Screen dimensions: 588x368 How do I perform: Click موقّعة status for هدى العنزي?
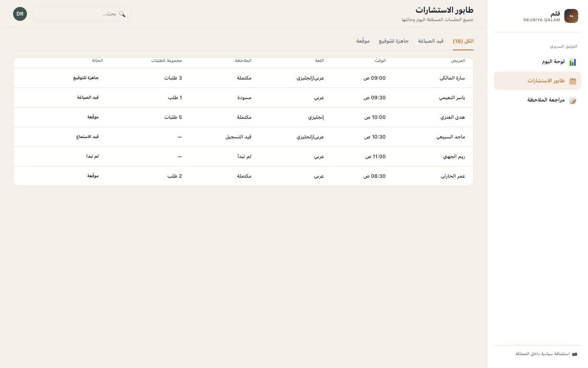(93, 117)
